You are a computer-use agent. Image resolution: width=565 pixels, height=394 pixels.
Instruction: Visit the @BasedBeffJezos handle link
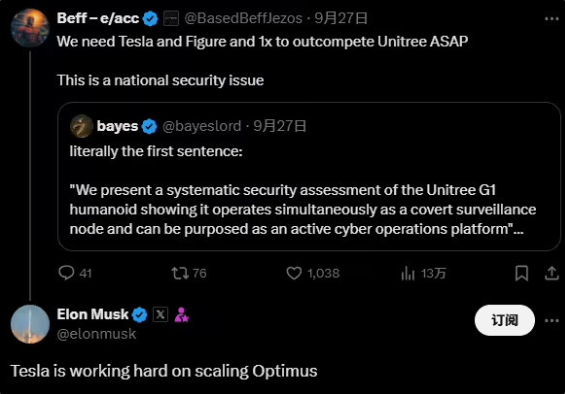tap(243, 18)
